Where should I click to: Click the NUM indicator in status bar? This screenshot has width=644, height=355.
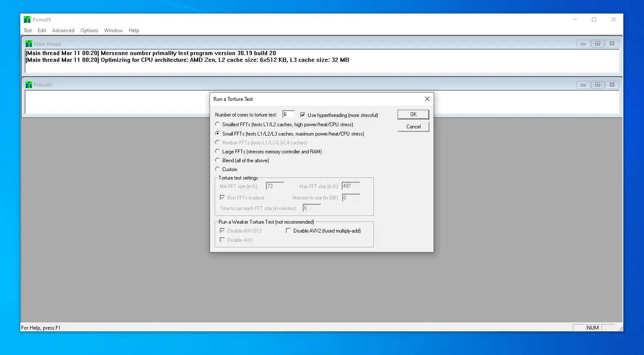pyautogui.click(x=593, y=328)
